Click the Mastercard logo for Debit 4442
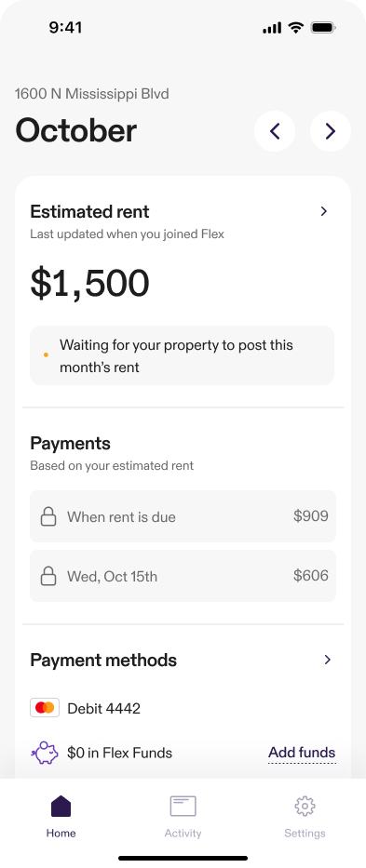 [x=45, y=708]
